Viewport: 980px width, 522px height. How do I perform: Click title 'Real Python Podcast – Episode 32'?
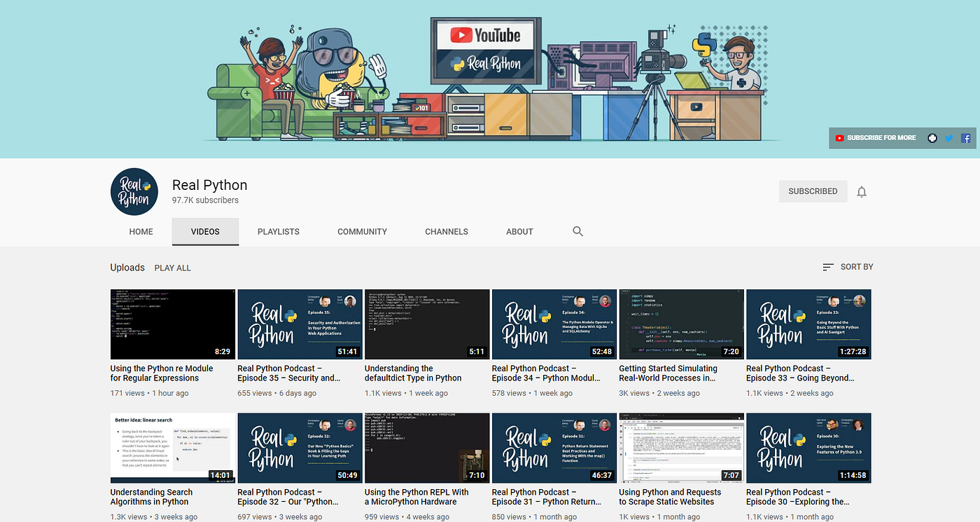coord(288,497)
